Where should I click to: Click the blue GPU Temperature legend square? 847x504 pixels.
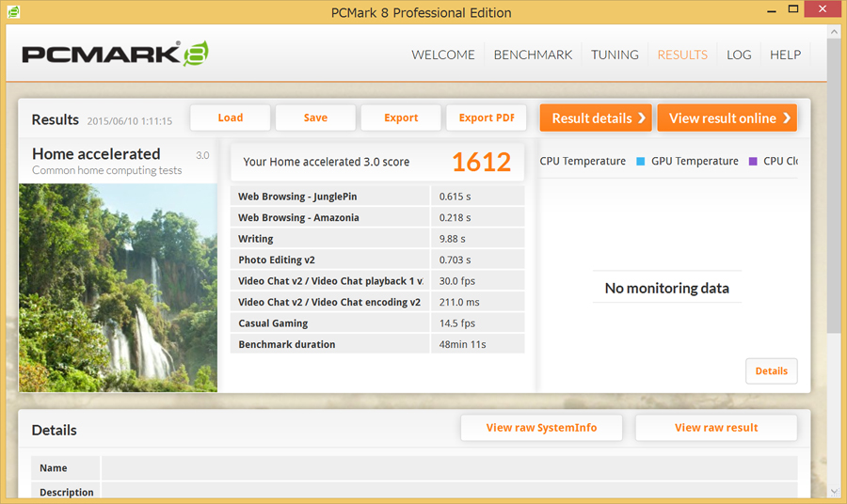click(x=641, y=162)
